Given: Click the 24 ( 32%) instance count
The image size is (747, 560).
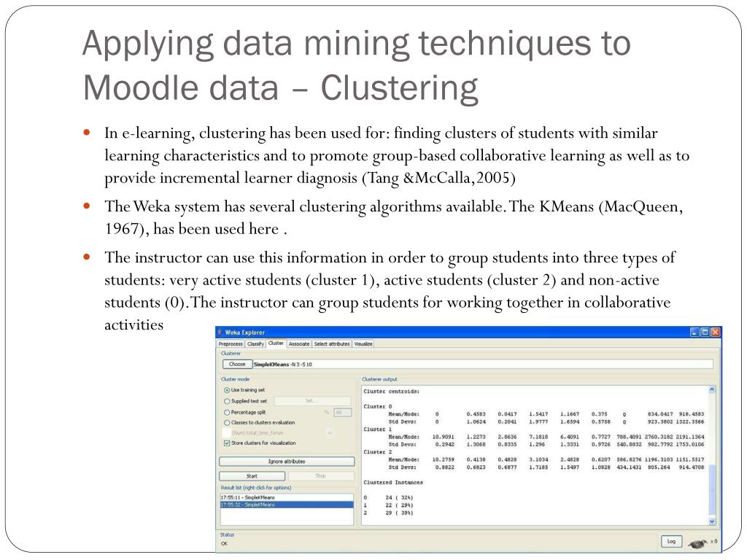Looking at the screenshot, I should click(399, 498).
